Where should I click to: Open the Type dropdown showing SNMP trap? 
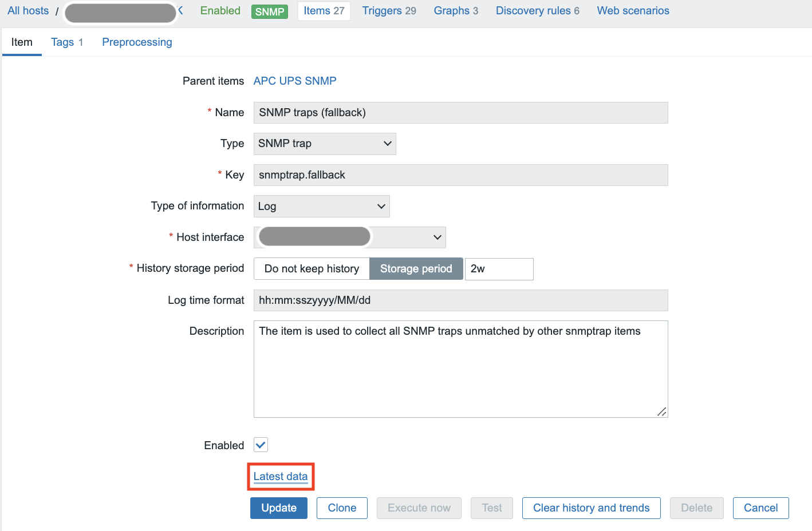point(324,144)
